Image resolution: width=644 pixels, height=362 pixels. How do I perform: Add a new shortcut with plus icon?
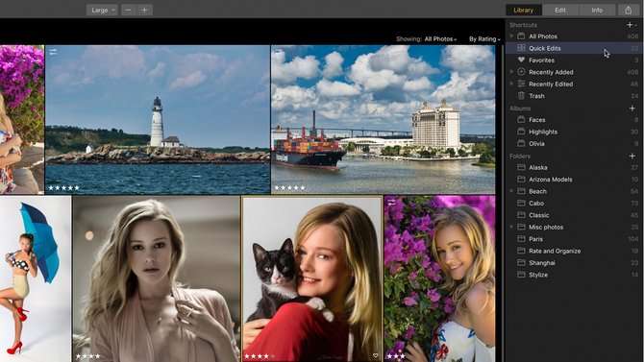pyautogui.click(x=630, y=25)
